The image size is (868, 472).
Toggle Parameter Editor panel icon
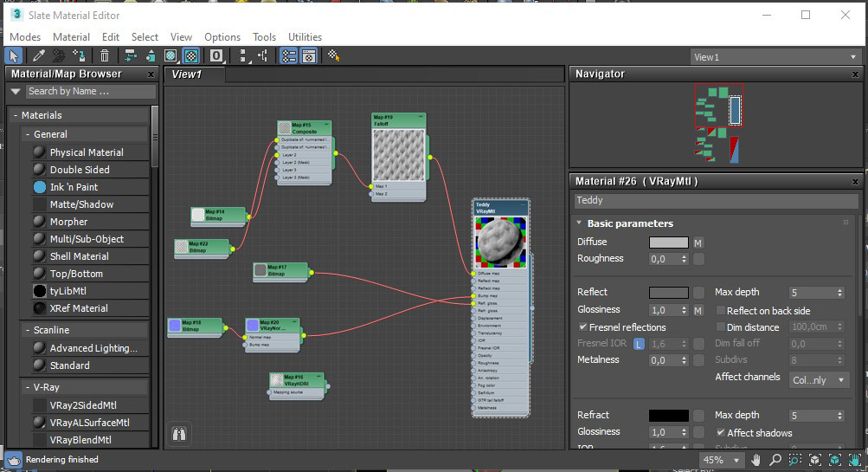308,56
